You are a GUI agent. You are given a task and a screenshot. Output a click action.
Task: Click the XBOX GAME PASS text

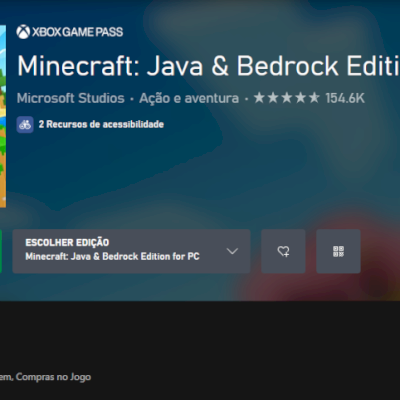click(x=77, y=32)
